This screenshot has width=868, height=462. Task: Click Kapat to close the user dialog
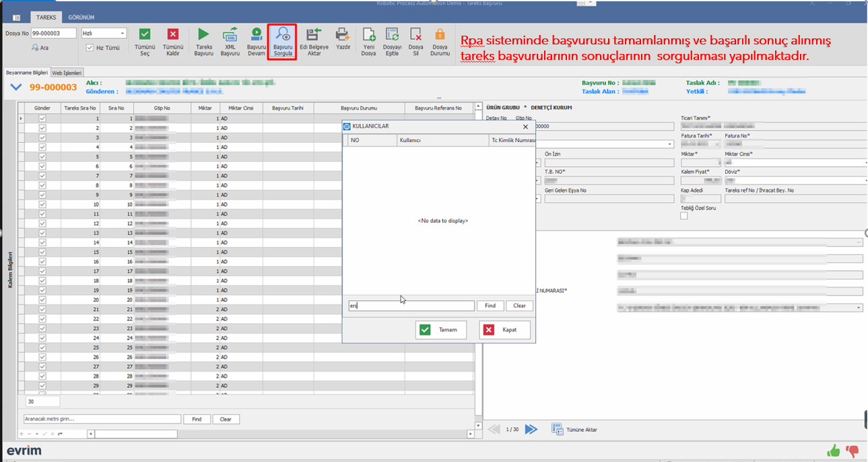504,330
